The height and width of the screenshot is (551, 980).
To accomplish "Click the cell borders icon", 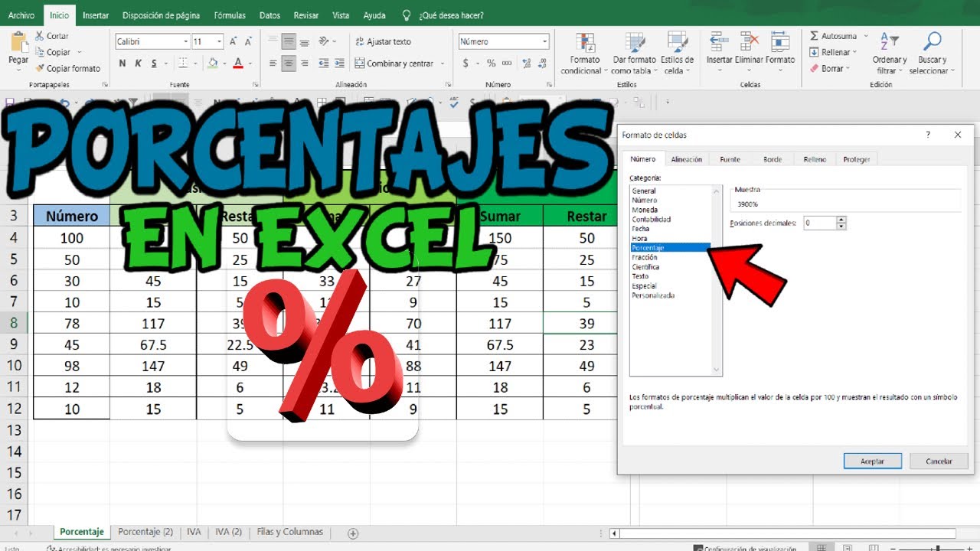I will (x=182, y=64).
